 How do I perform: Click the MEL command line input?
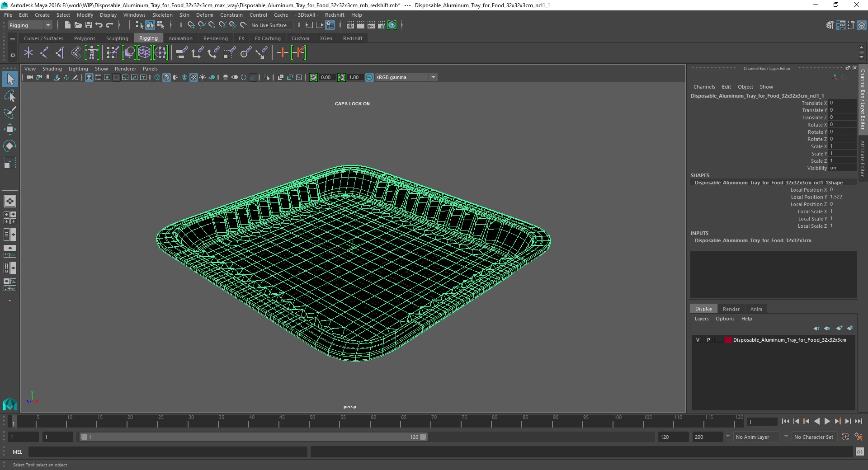(168, 451)
